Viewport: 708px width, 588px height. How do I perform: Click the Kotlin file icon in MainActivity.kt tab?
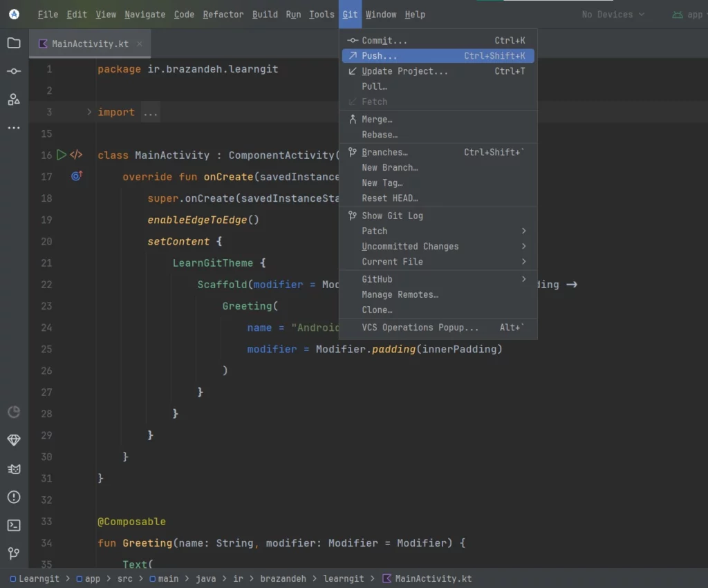coord(43,44)
